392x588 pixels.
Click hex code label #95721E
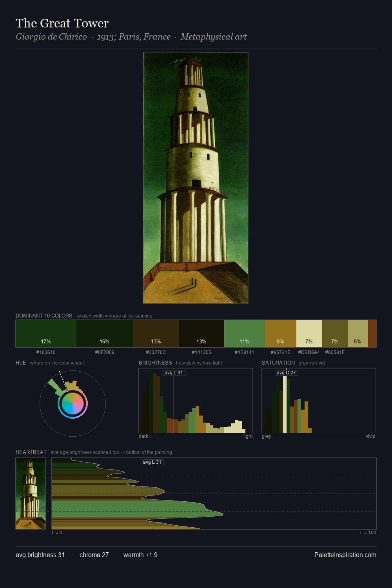coord(281,352)
